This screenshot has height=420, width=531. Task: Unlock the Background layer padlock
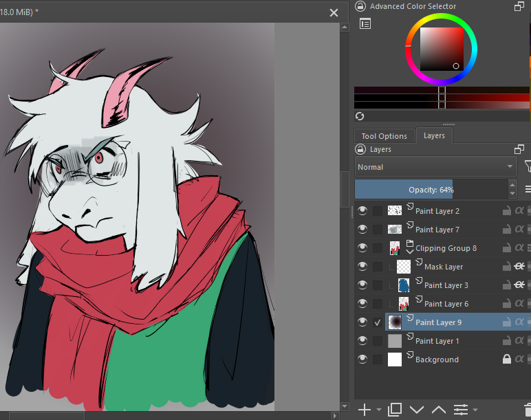(x=507, y=359)
